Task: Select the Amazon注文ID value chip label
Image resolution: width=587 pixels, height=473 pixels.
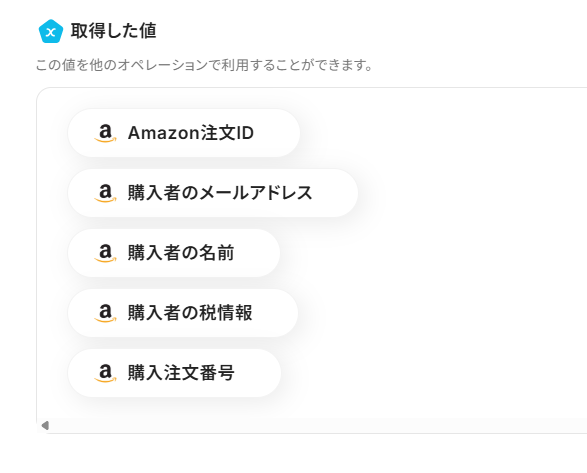Action: click(x=191, y=133)
